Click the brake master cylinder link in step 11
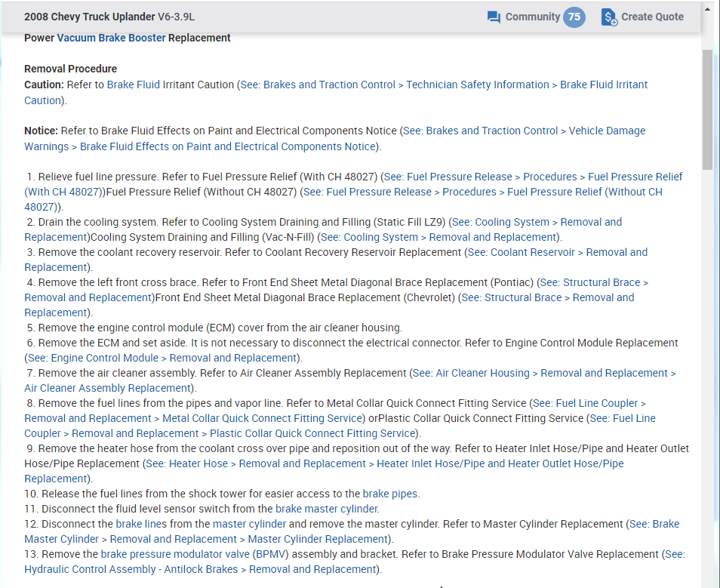 tap(327, 509)
